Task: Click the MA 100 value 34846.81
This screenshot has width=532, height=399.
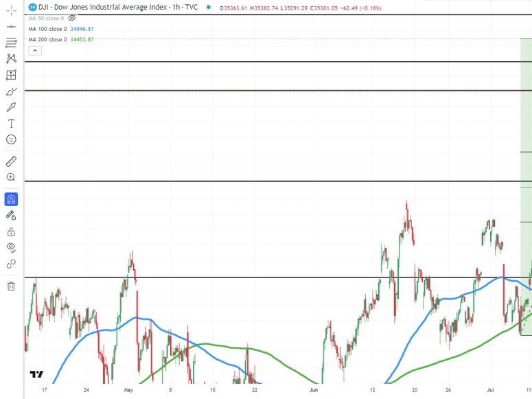Action: (82, 30)
